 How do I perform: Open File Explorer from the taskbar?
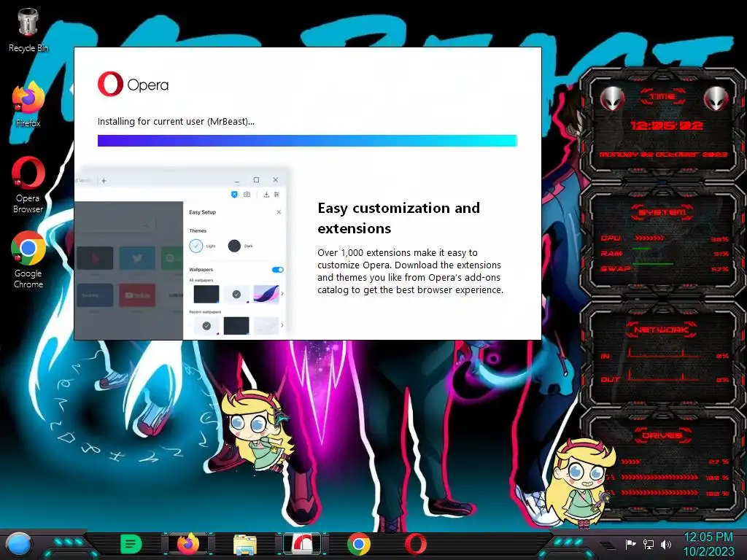click(245, 545)
